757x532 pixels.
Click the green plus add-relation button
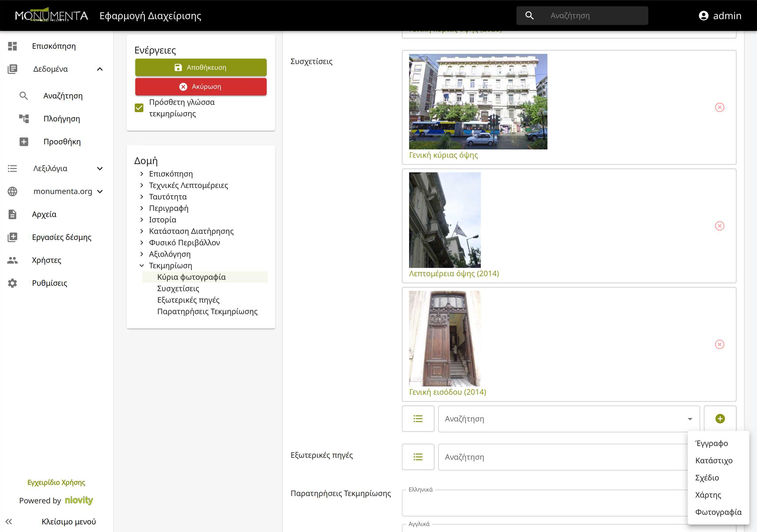coord(720,419)
